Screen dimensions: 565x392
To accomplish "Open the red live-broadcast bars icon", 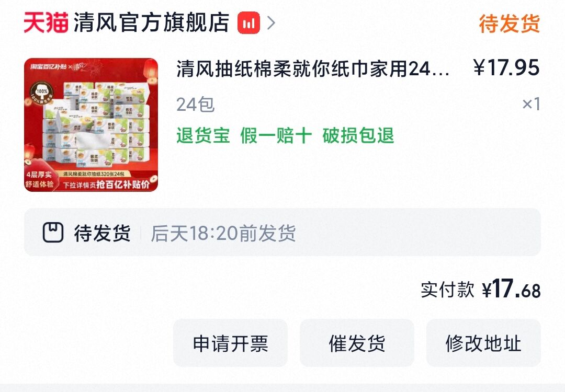I will [248, 22].
